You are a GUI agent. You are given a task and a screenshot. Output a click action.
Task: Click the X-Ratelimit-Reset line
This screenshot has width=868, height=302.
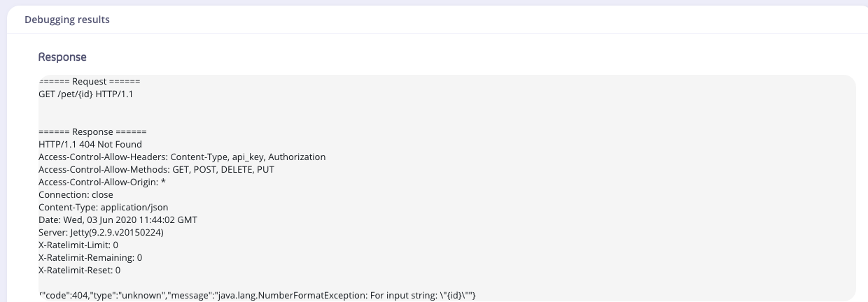pos(80,270)
